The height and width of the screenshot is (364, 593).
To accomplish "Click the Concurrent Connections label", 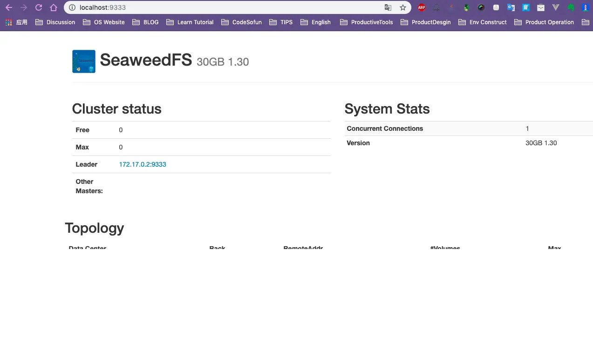I will (385, 128).
